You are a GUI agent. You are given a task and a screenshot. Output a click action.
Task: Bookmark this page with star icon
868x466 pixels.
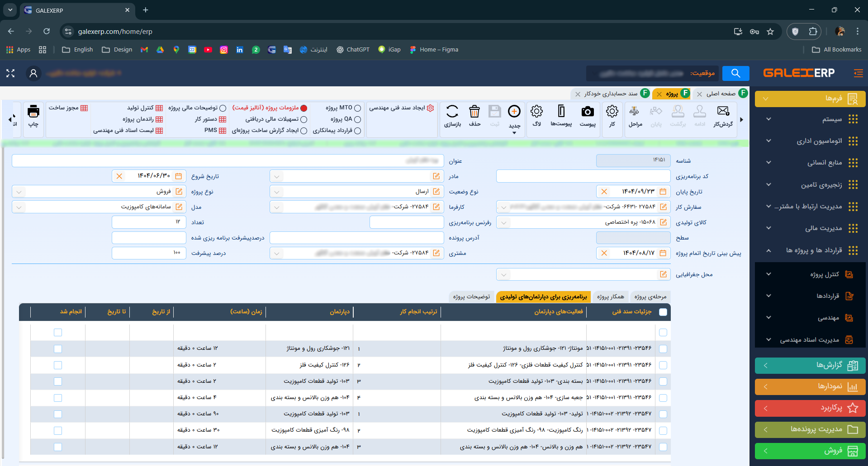(x=770, y=32)
